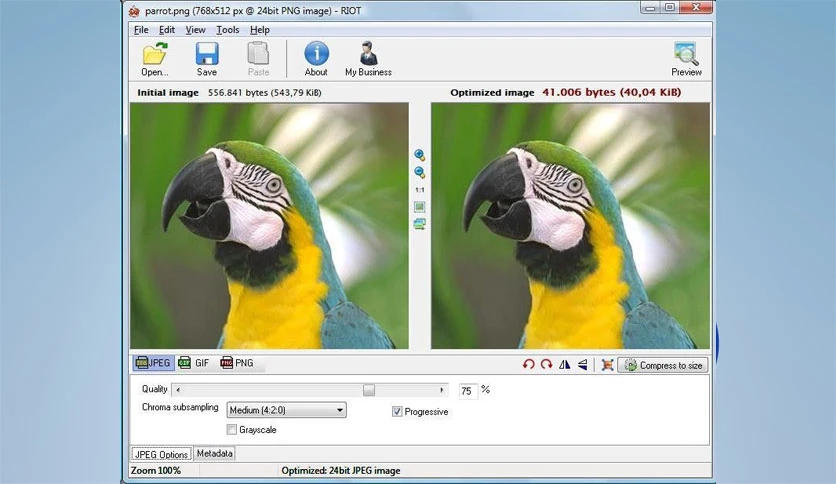This screenshot has width=836, height=484.
Task: Click the resize image icon
Action: pyautogui.click(x=607, y=365)
